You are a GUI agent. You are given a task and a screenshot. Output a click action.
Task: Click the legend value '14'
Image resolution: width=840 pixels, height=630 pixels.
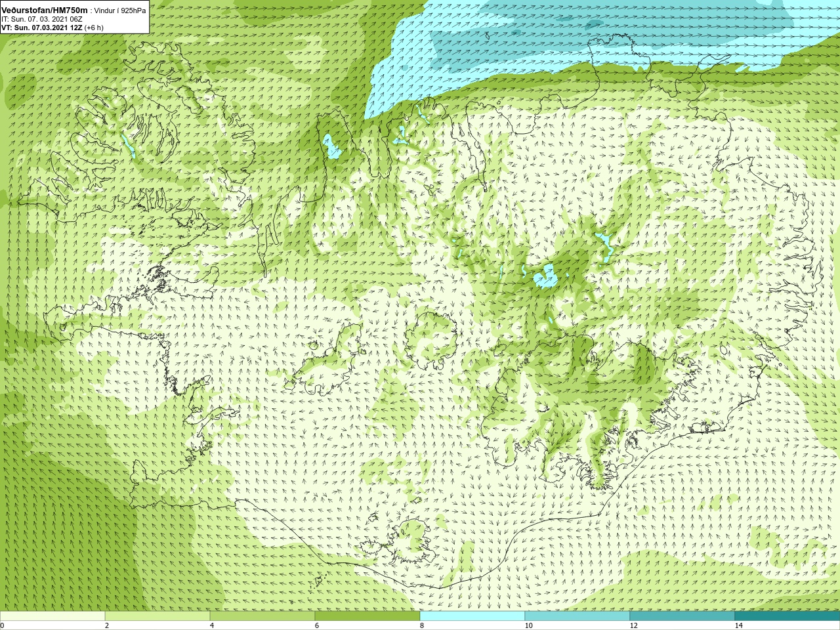pos(739,625)
